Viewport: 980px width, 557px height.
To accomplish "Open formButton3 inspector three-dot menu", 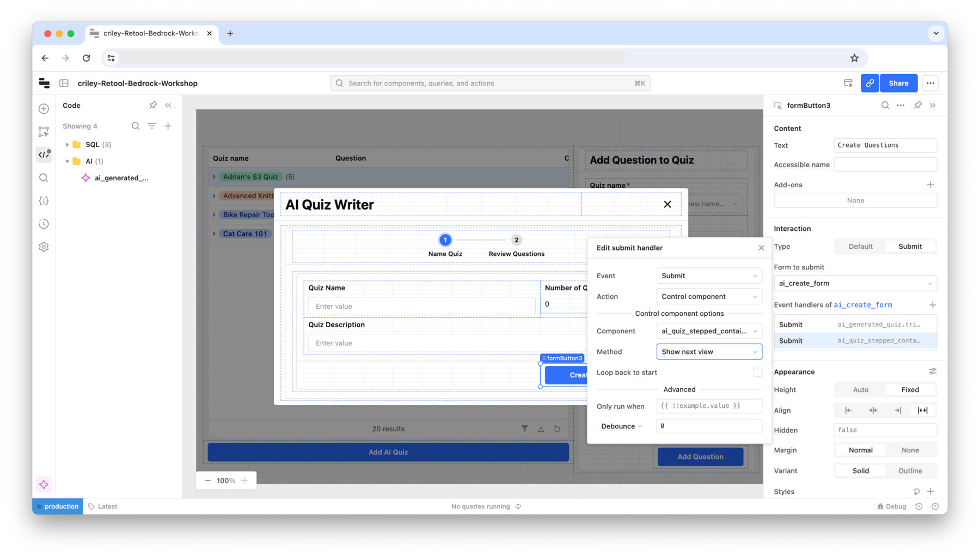I will click(901, 106).
